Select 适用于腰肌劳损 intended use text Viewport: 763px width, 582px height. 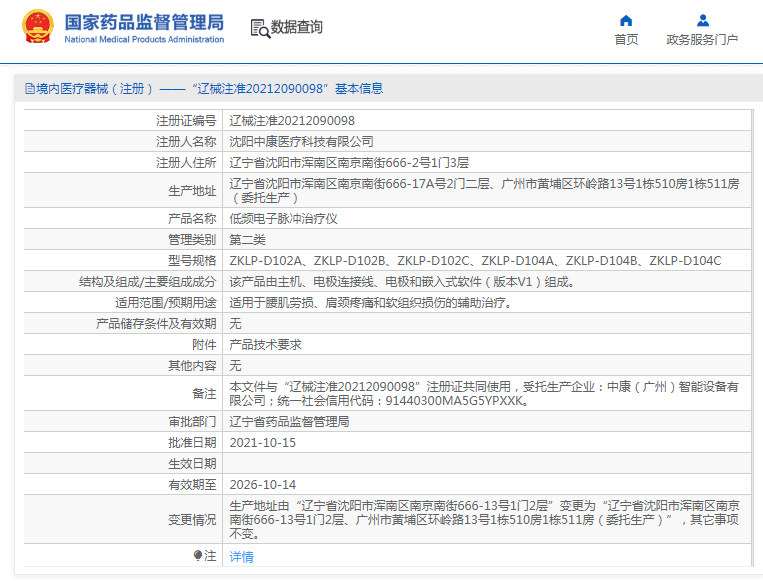coord(371,303)
